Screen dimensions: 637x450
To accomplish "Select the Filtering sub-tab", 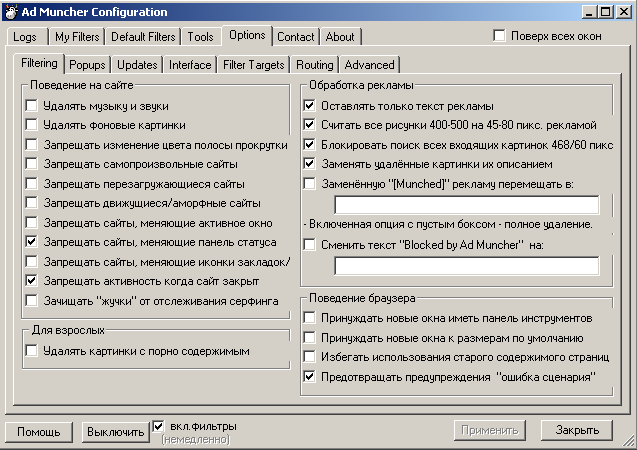I will click(x=39, y=63).
